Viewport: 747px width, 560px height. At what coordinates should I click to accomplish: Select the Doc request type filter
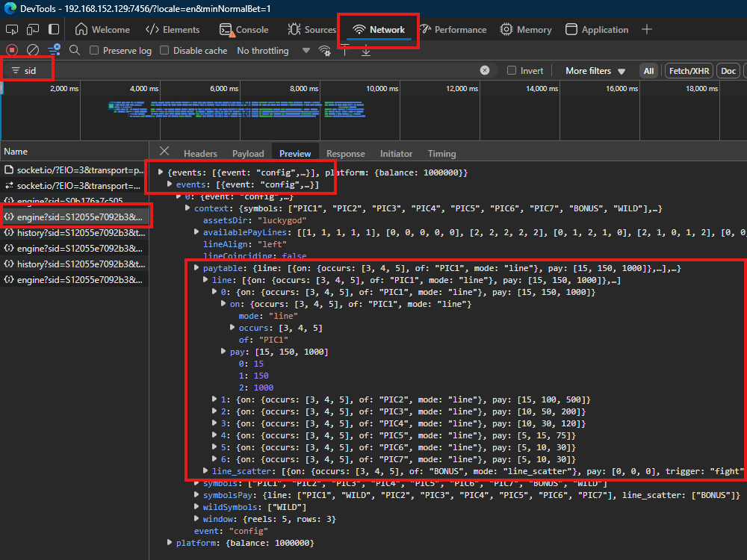pos(728,71)
